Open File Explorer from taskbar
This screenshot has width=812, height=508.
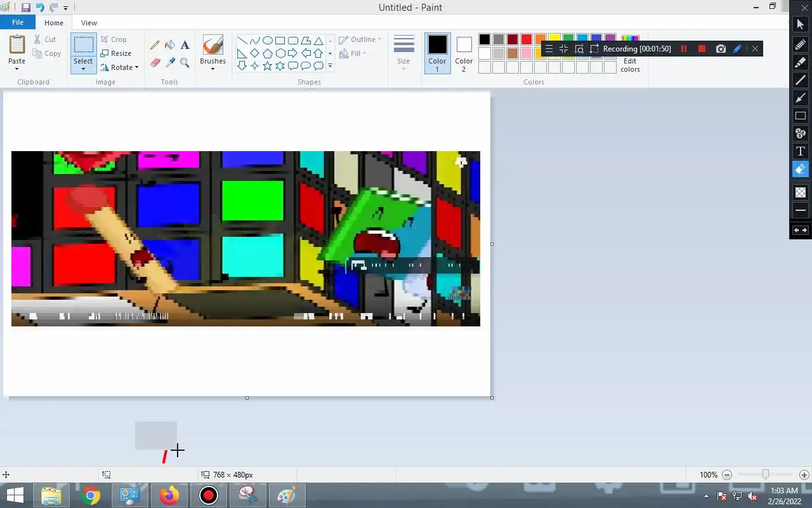[51, 495]
